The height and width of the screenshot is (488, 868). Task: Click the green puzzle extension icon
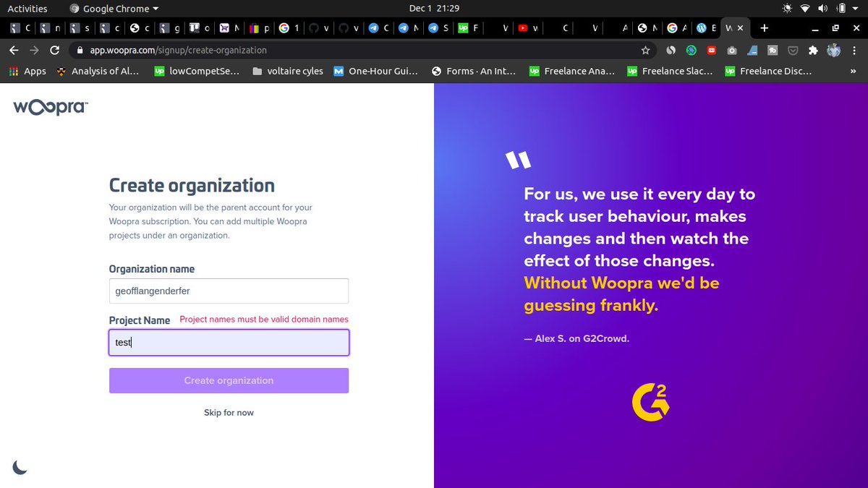[692, 51]
